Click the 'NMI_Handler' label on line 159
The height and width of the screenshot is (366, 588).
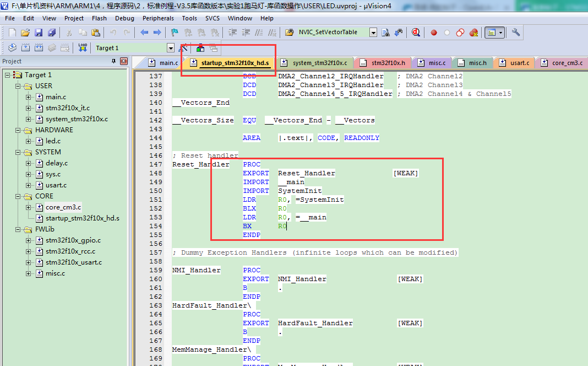tap(196, 270)
